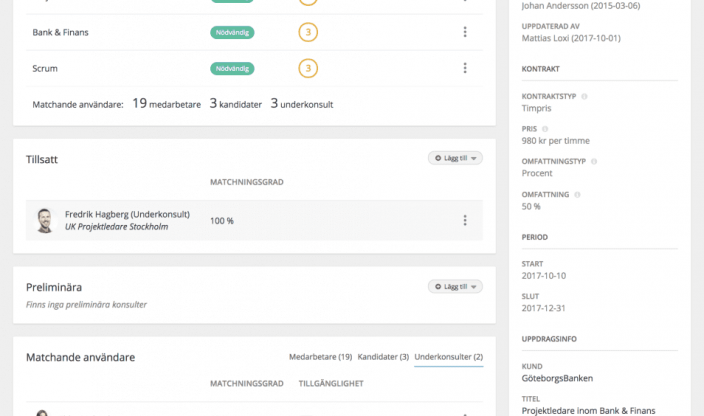Click the Tillgänglighet column header

[331, 383]
